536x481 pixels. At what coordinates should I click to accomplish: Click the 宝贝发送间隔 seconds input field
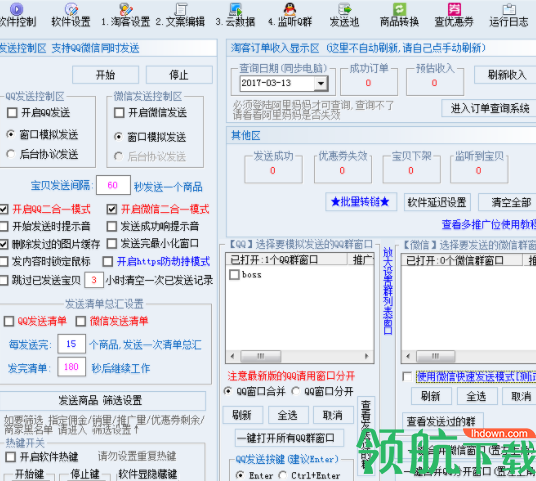pos(113,185)
